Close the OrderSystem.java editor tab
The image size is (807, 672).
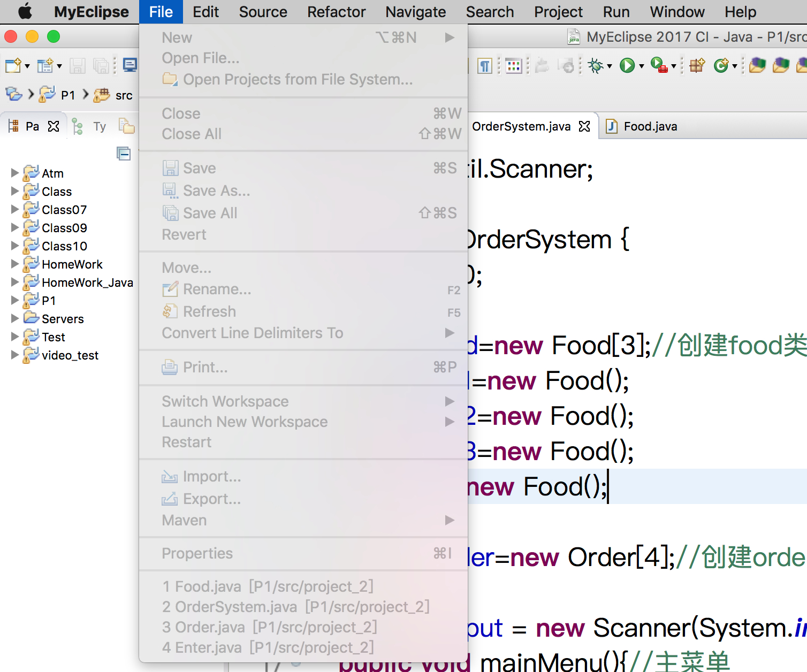tap(584, 126)
